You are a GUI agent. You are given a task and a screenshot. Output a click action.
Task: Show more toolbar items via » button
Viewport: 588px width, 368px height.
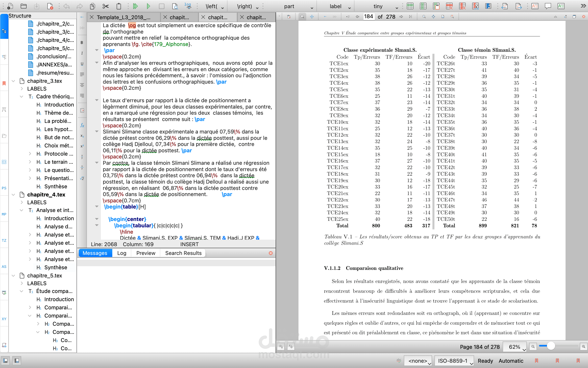pos(583,6)
